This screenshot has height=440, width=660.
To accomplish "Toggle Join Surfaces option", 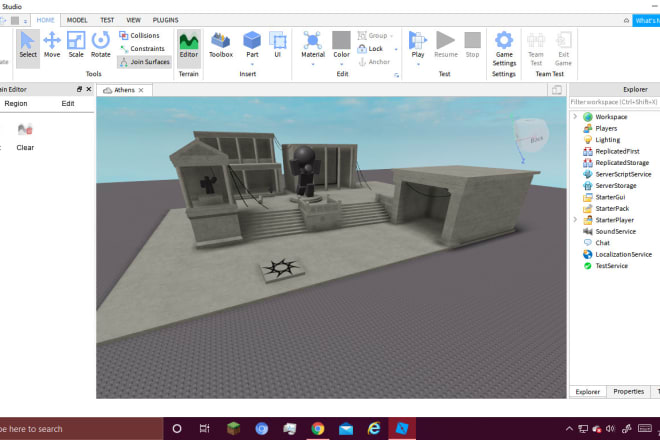I will (144, 62).
